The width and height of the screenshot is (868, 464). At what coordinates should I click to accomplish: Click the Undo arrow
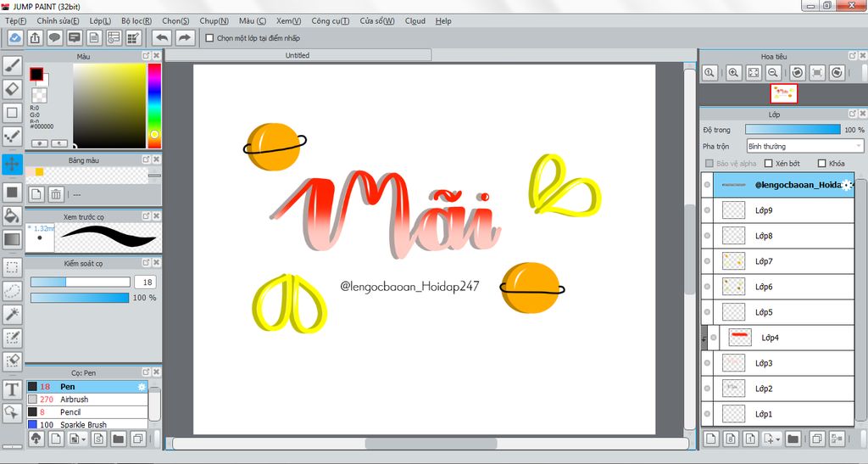coord(162,37)
